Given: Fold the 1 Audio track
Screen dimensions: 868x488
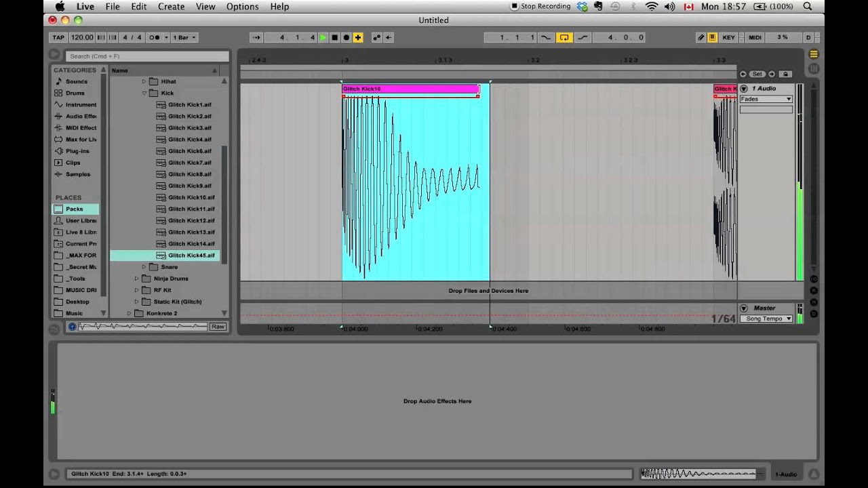Looking at the screenshot, I should coord(744,89).
